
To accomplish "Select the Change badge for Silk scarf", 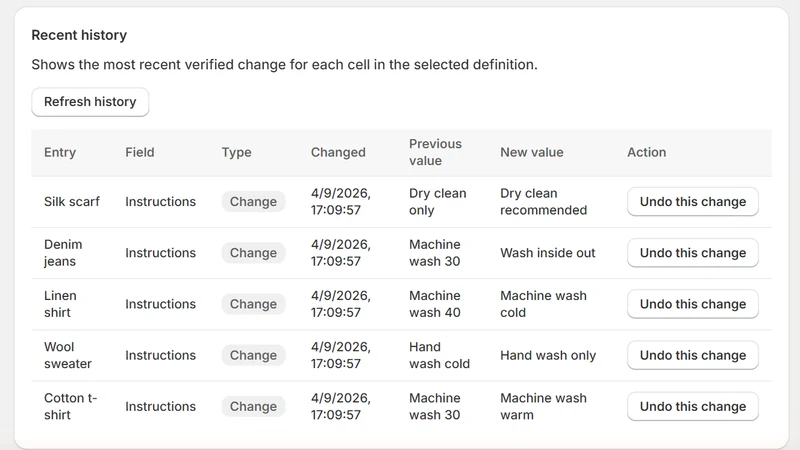I will click(x=253, y=202).
